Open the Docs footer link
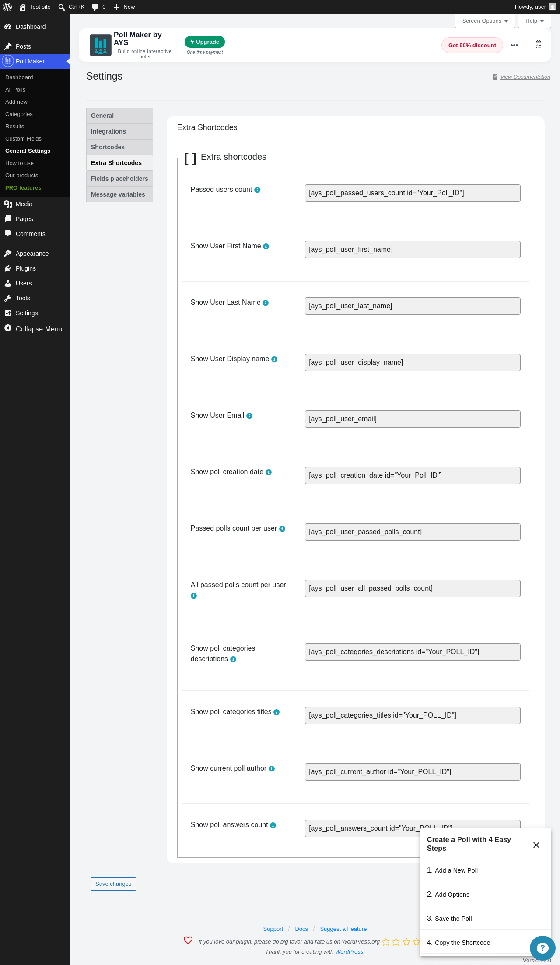The height and width of the screenshot is (965, 560). coord(301,929)
